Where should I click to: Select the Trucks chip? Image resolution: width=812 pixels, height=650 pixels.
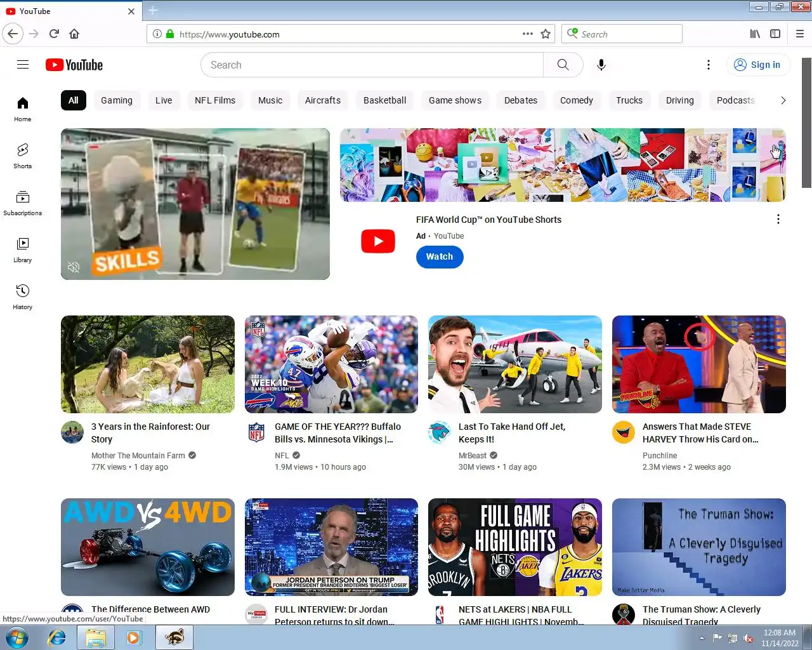[629, 100]
